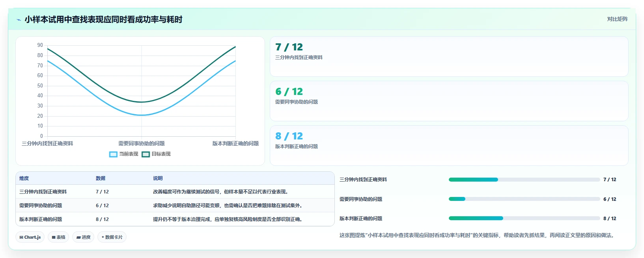Click the 表格 tag chip
This screenshot has width=644, height=258.
pyautogui.click(x=58, y=237)
